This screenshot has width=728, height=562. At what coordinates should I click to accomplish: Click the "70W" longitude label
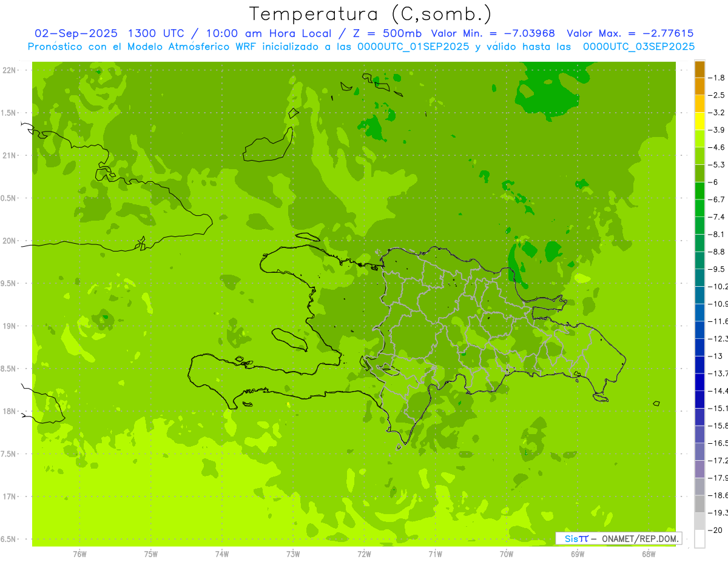click(x=507, y=554)
